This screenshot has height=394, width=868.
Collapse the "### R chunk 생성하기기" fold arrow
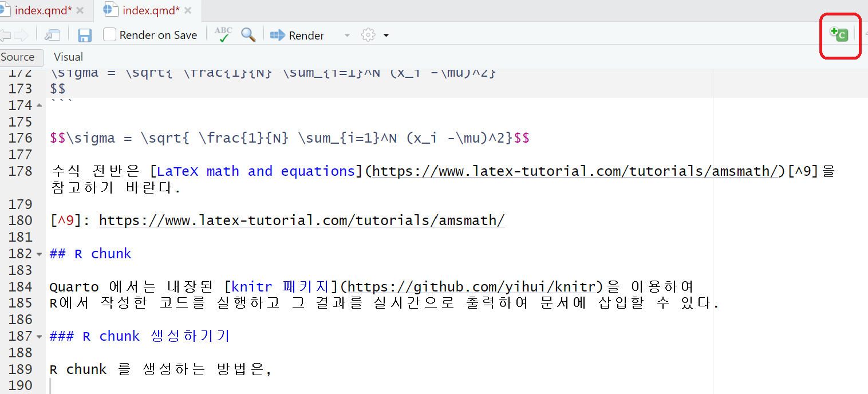point(39,336)
